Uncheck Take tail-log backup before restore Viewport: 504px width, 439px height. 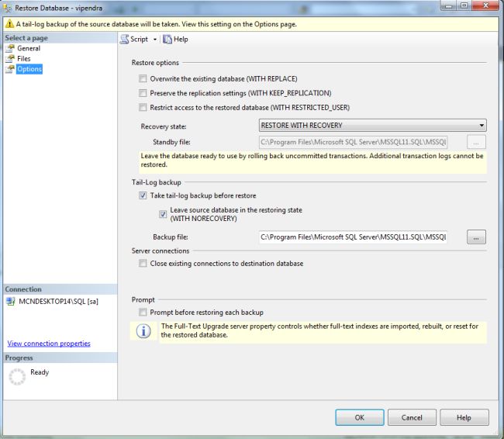pos(143,195)
